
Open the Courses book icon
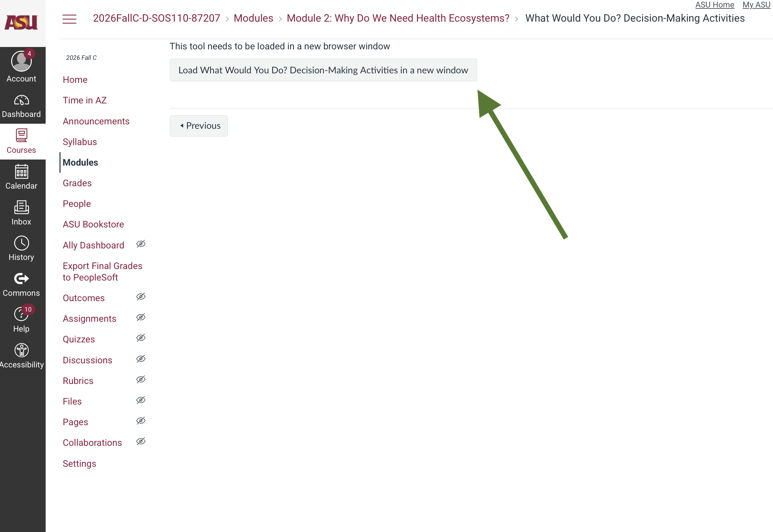tap(21, 135)
